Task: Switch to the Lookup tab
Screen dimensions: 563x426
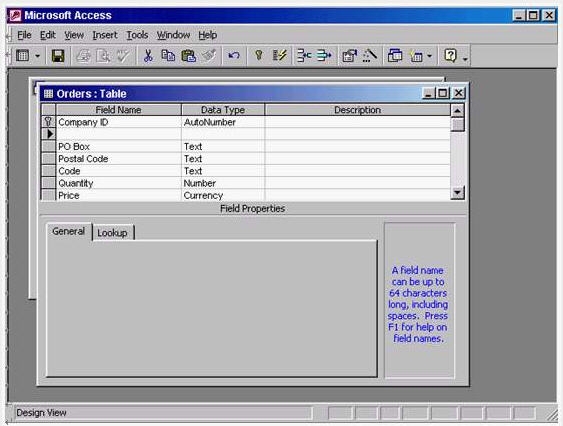Action: [112, 233]
